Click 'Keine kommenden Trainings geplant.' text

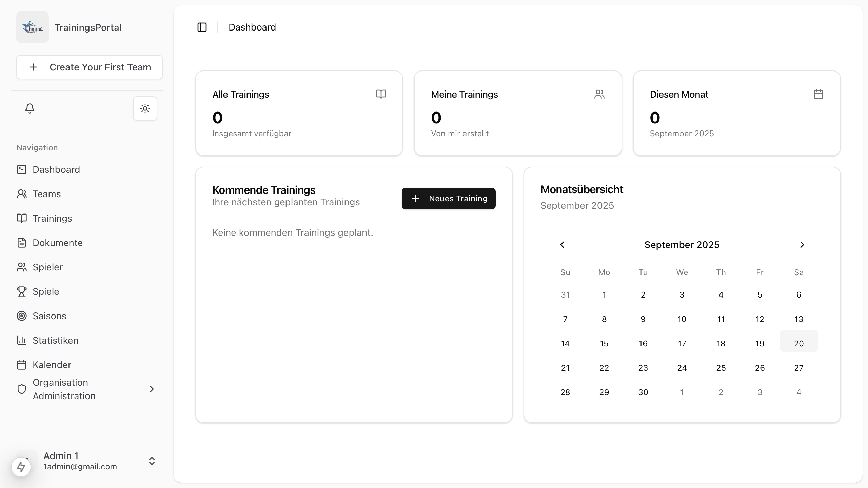tap(293, 232)
